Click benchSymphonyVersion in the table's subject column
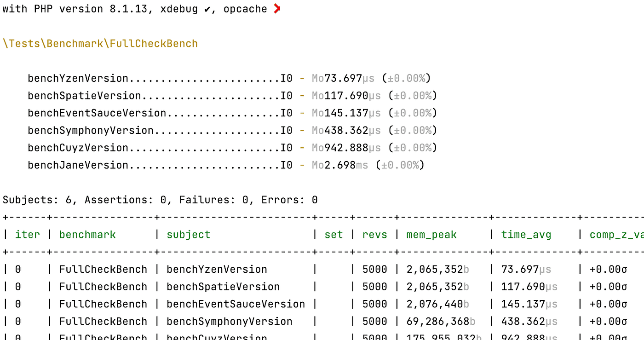The height and width of the screenshot is (340, 644). (x=230, y=321)
